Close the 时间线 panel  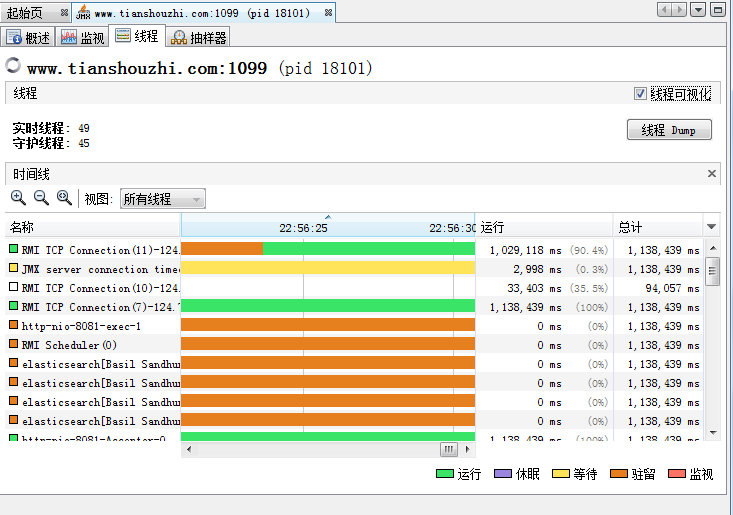[712, 174]
